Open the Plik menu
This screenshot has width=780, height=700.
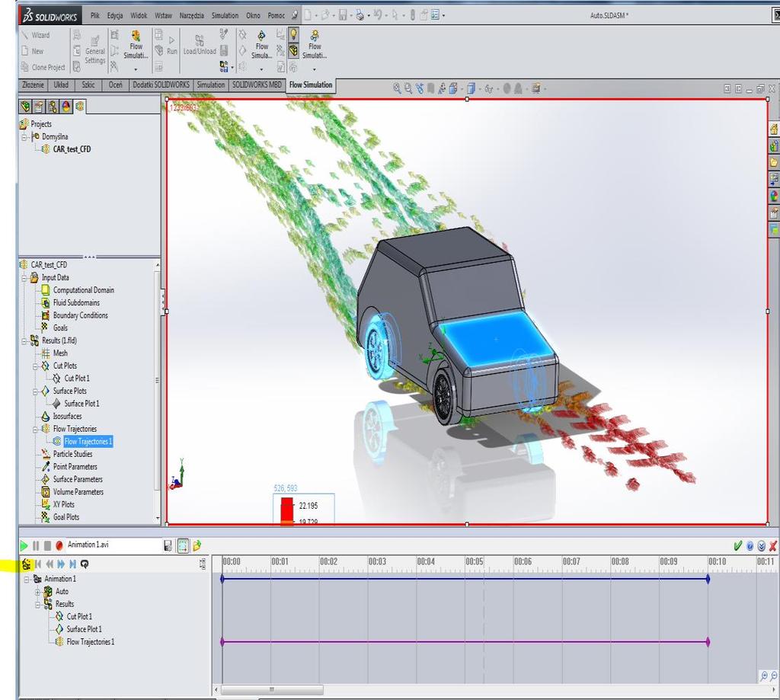click(95, 15)
